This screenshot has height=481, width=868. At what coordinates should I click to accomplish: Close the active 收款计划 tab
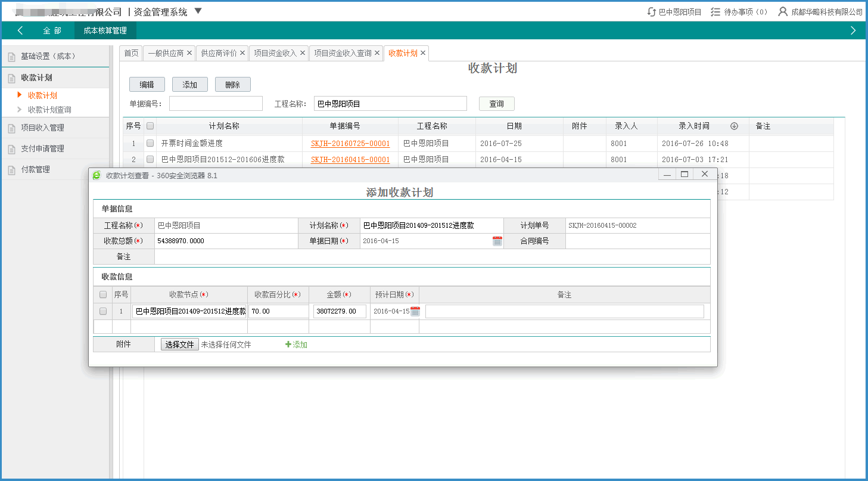[x=423, y=53]
